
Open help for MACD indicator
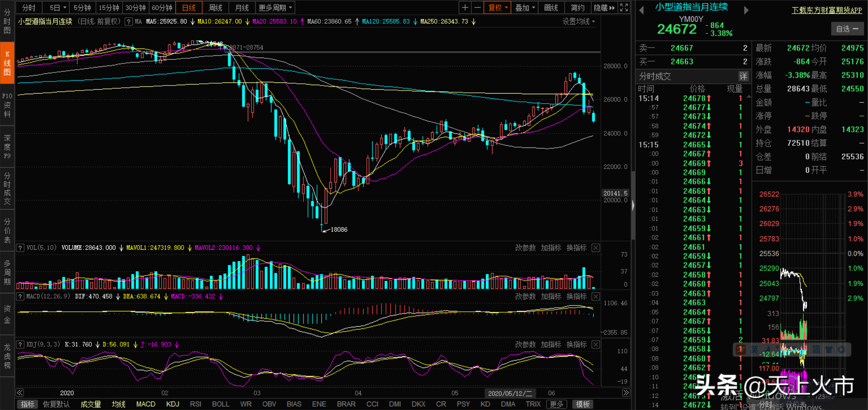20,296
